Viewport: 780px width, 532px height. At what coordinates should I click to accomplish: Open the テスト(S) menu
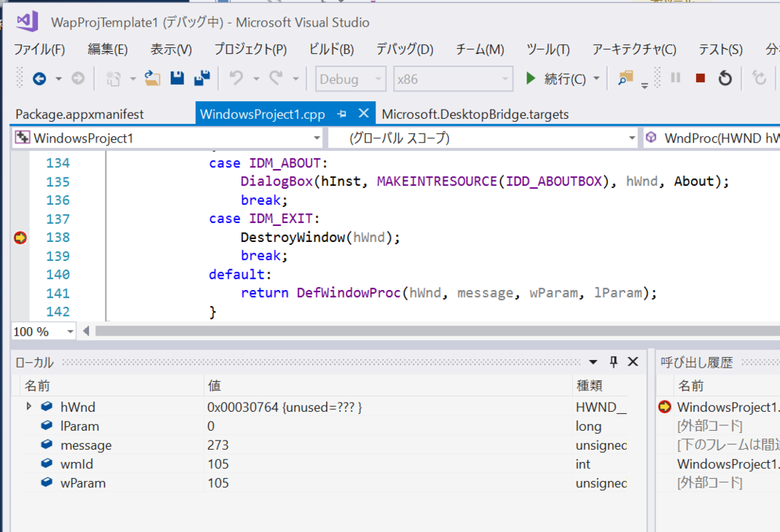721,49
